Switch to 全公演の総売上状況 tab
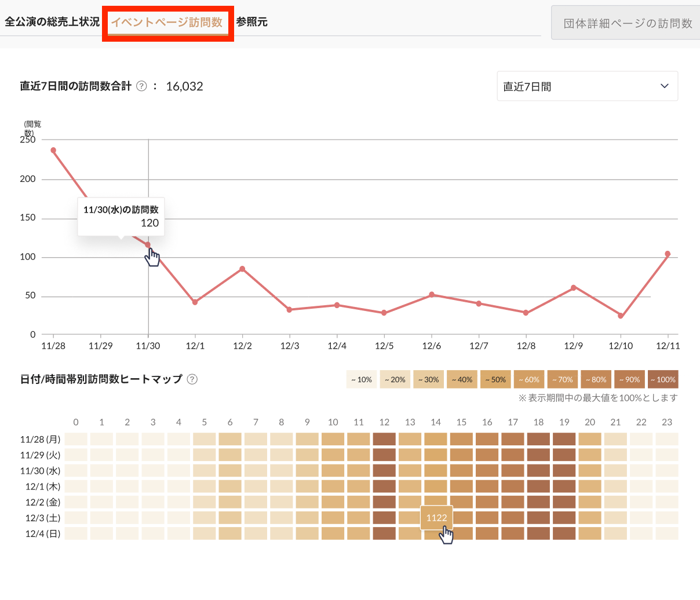 [x=52, y=22]
